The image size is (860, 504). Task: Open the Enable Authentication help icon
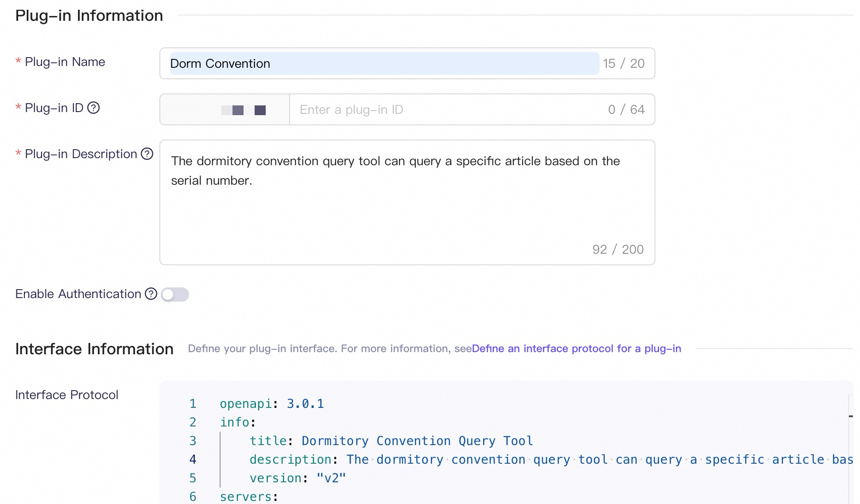coord(151,294)
